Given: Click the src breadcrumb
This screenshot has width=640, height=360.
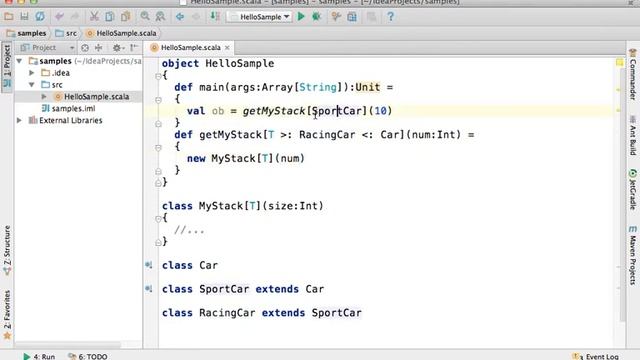Looking at the screenshot, I should click(66, 33).
